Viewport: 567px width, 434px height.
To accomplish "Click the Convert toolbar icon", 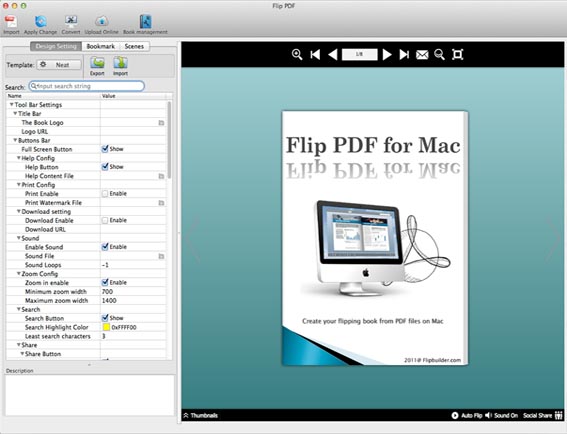I will [x=71, y=22].
